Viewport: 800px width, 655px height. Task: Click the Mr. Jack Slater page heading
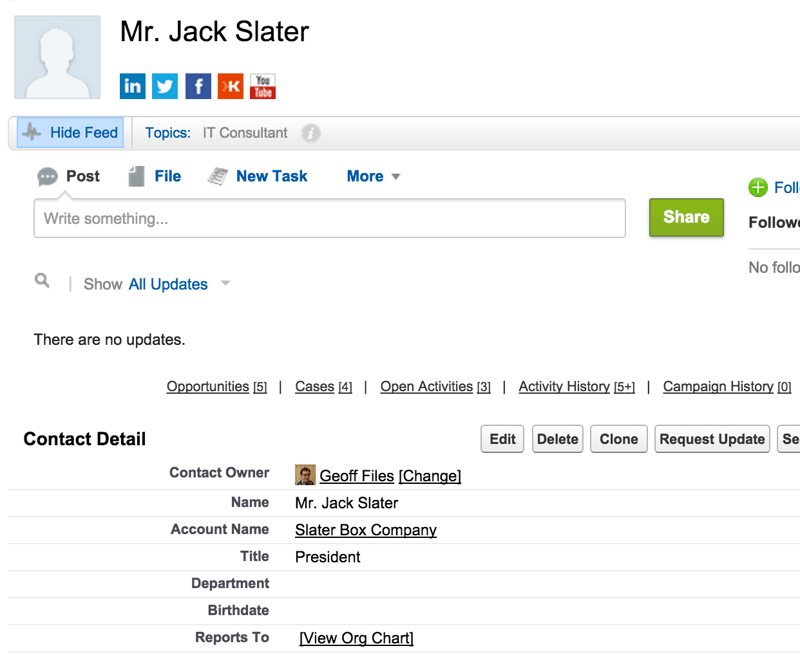pos(214,31)
